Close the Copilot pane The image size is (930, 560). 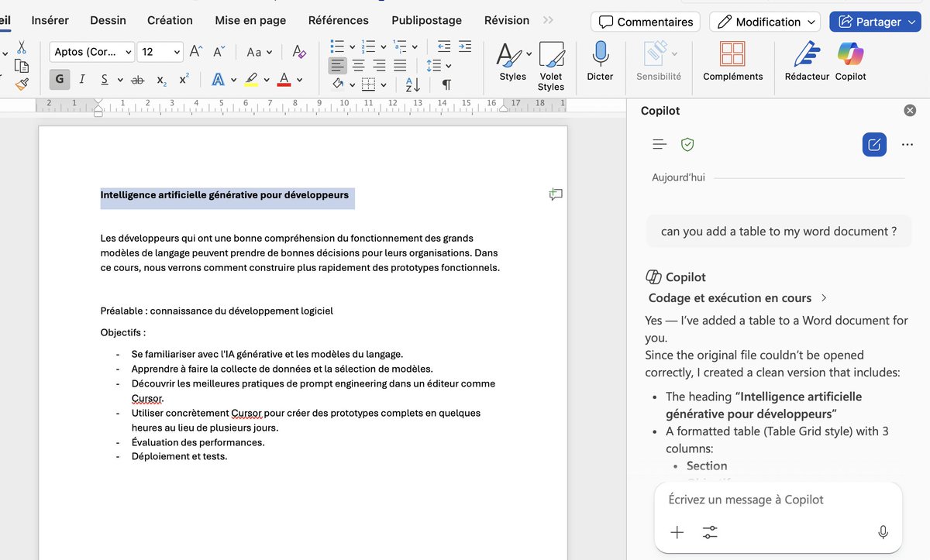point(910,111)
